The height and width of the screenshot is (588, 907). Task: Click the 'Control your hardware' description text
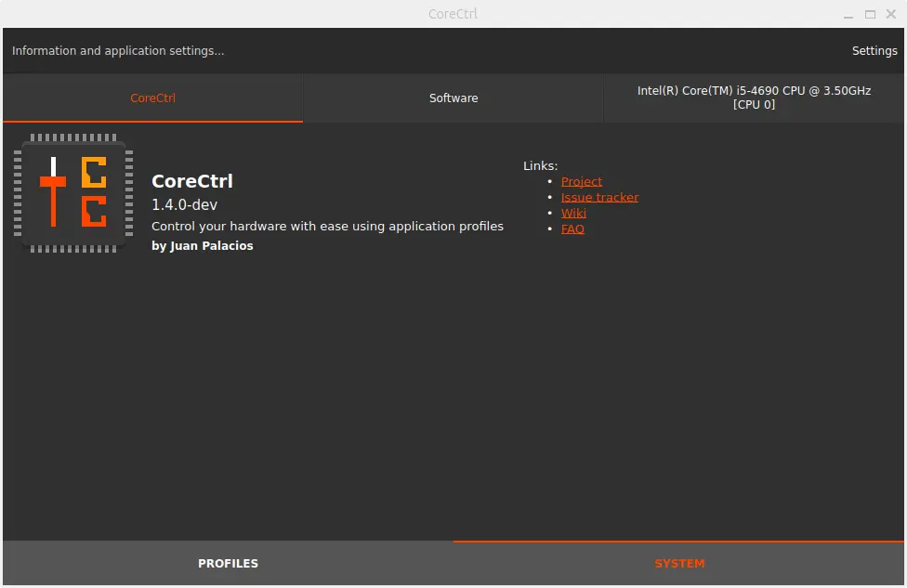tap(327, 227)
